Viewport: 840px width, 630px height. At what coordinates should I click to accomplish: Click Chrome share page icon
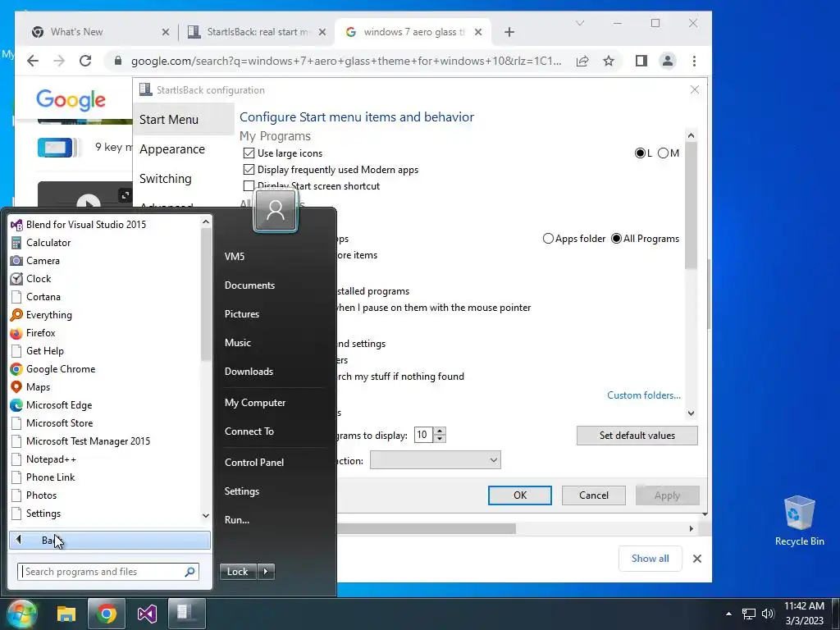pyautogui.click(x=582, y=61)
